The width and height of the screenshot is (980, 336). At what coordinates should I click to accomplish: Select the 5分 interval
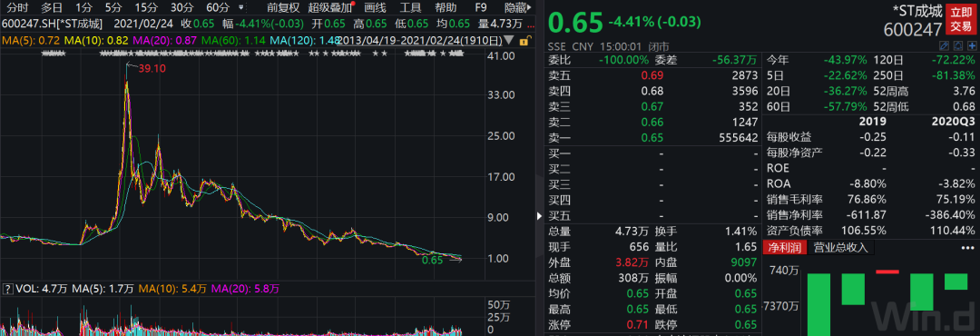pyautogui.click(x=113, y=8)
